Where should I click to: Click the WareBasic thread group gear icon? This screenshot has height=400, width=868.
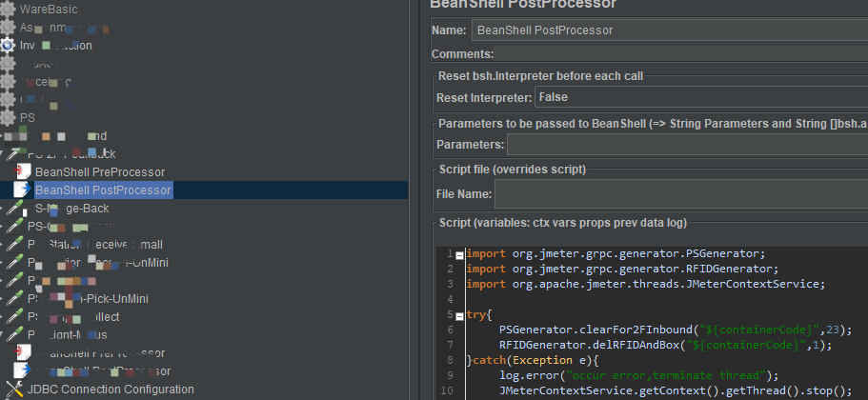[8, 10]
